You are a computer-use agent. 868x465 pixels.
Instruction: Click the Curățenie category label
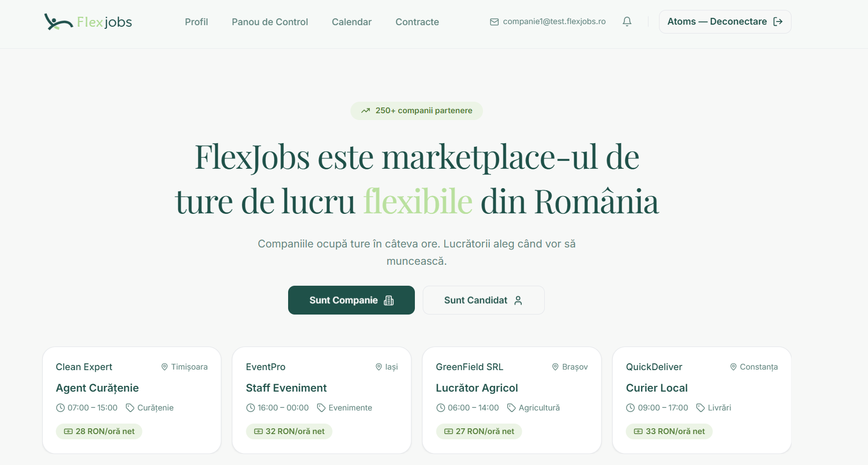155,408
